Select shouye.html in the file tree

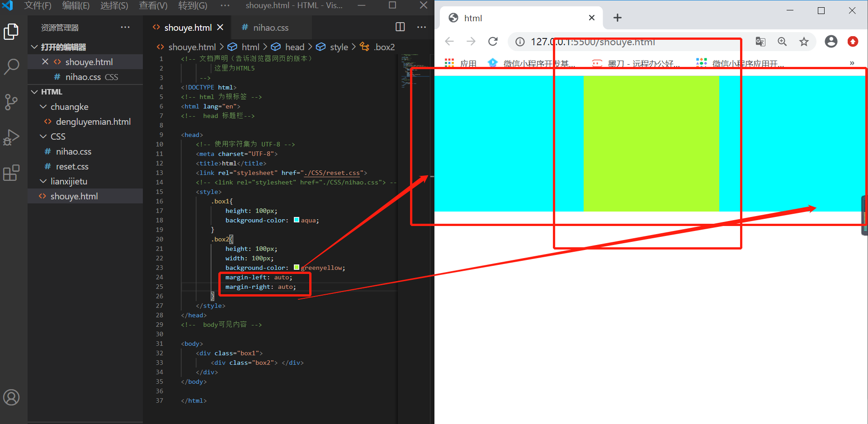[74, 196]
